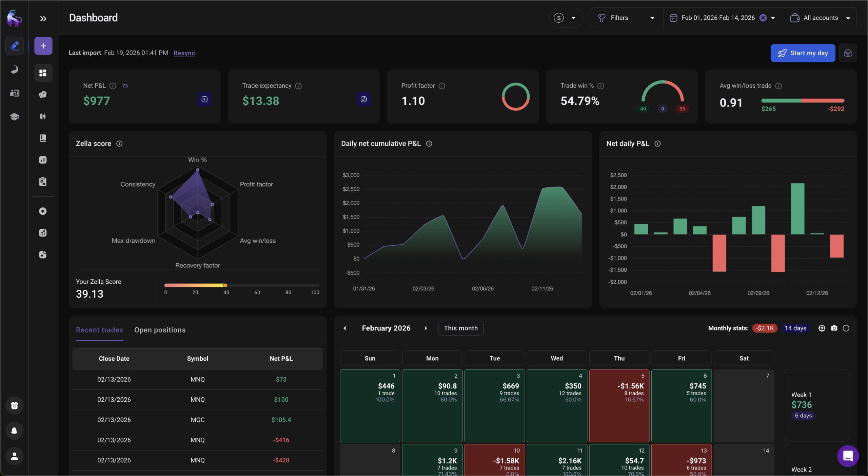Screen dimensions: 868x476
Task: Toggle the Net P&L display mode button
Action: [204, 99]
